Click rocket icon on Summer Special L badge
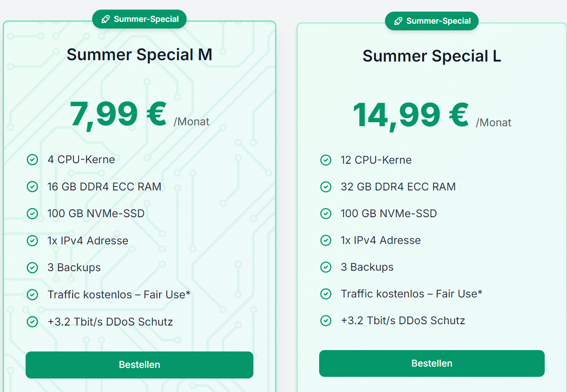Viewport: 567px width, 392px height. 398,21
